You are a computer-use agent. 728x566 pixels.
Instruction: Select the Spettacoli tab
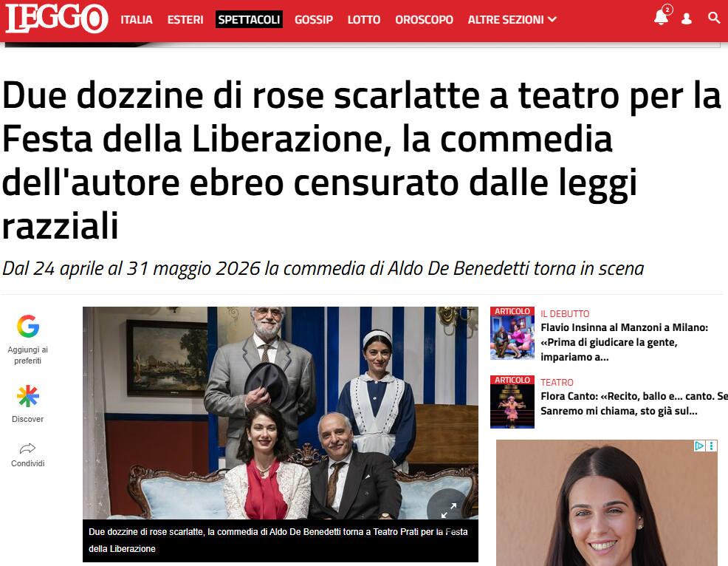click(249, 19)
